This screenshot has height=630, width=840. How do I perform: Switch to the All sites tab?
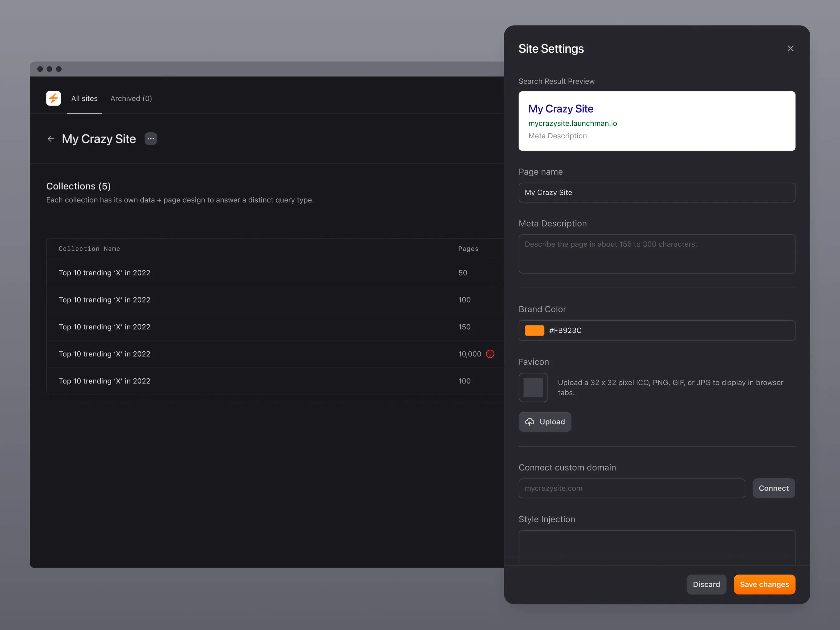(84, 99)
